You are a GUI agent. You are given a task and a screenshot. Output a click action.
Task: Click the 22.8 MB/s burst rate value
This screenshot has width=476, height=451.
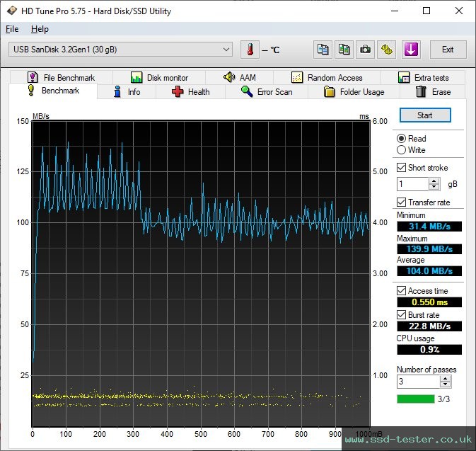click(429, 326)
